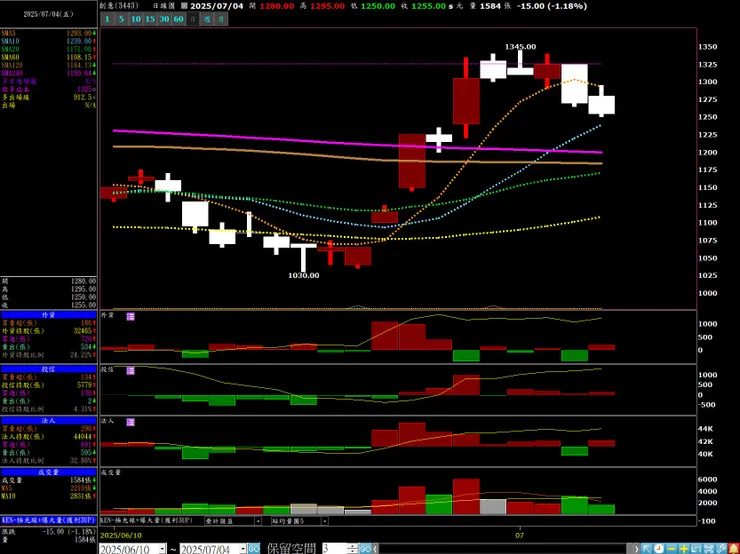Screen dimensions: 740x554
Task: Click the right arrow of the horizontal scrollbar
Action: pos(636,549)
